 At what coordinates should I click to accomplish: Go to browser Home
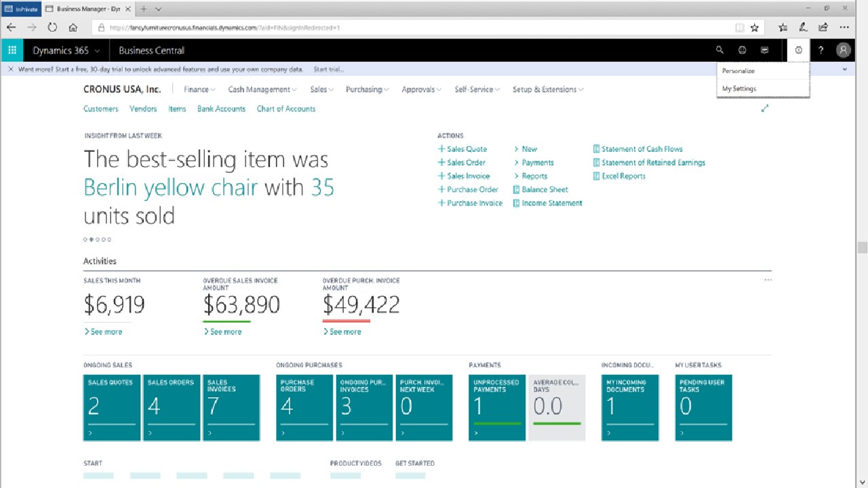73,28
